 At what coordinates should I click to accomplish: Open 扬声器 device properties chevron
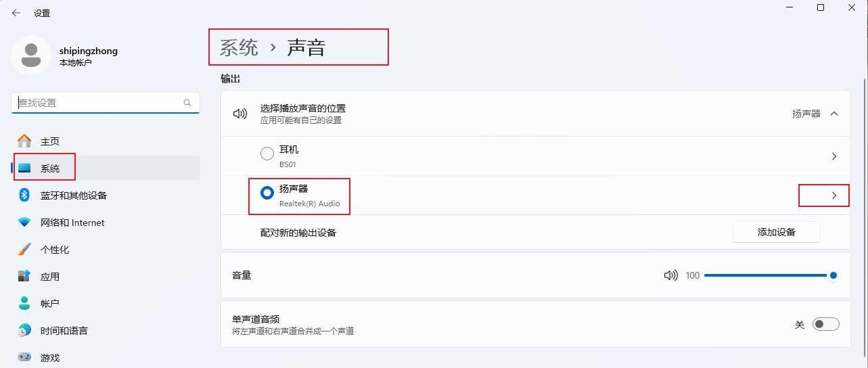(x=834, y=195)
